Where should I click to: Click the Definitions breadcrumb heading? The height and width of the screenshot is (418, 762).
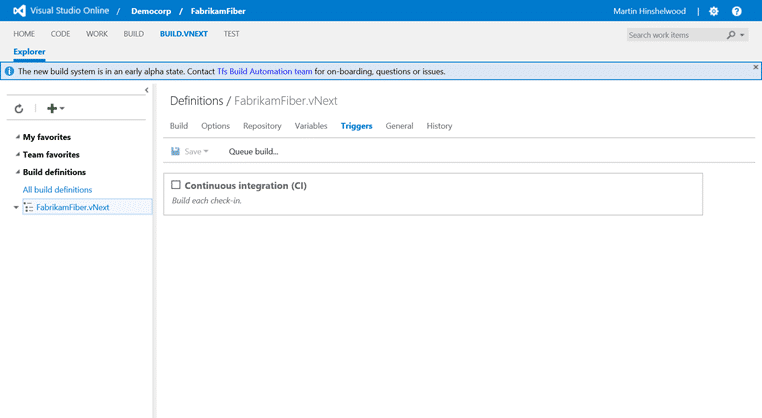point(196,101)
